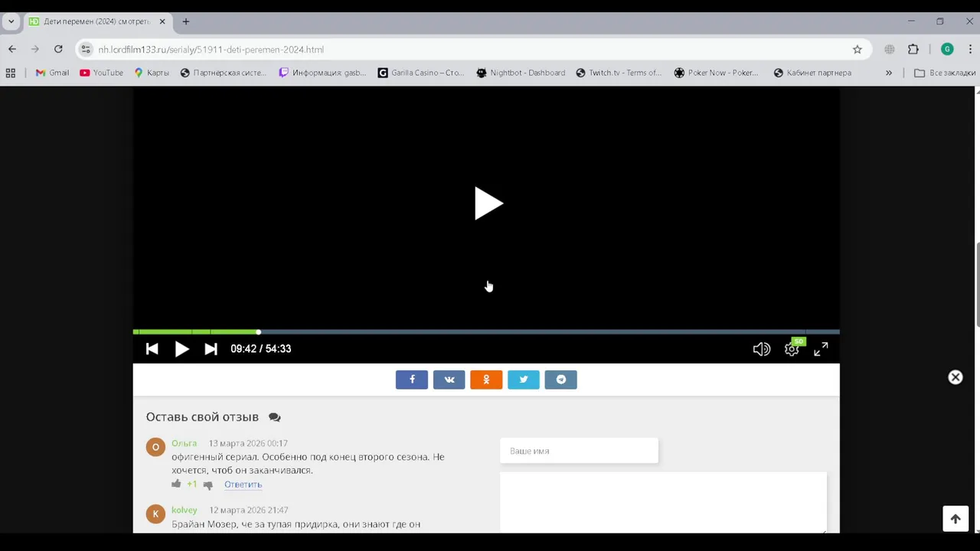Click the large play button in video center
Viewport: 980px width, 551px height.
[488, 204]
